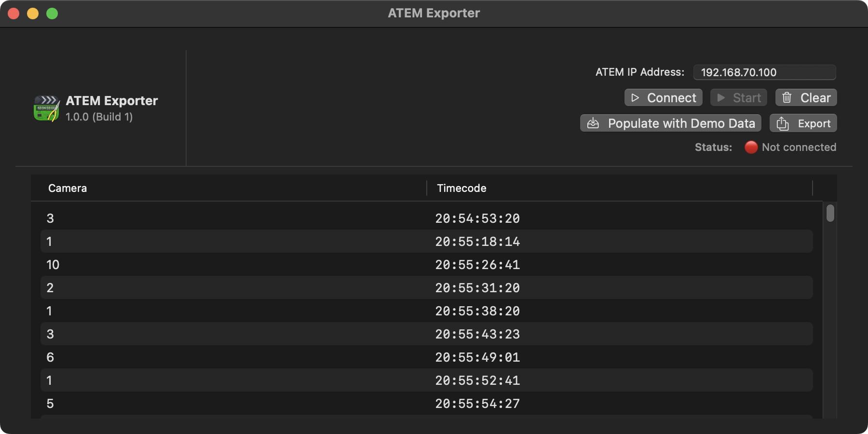The width and height of the screenshot is (868, 434).
Task: Select the row with timecode 20:54:53:20
Action: (x=426, y=218)
